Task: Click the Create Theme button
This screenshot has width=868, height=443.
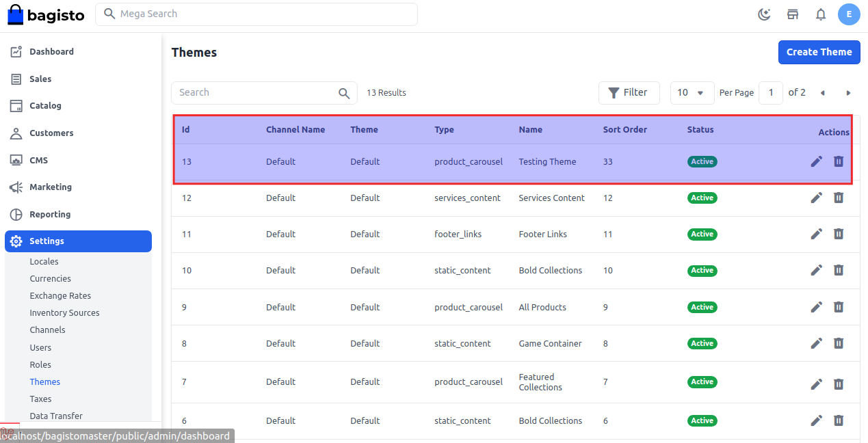Action: click(819, 52)
